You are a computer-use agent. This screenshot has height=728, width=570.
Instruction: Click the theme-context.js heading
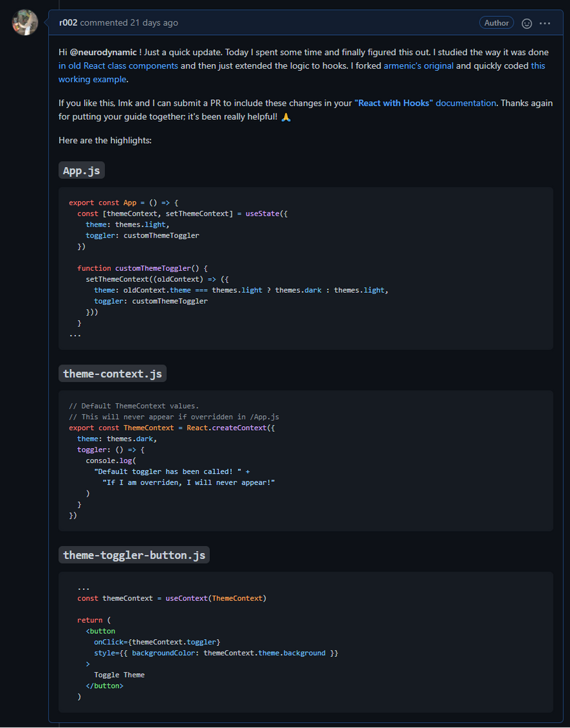[x=112, y=374]
